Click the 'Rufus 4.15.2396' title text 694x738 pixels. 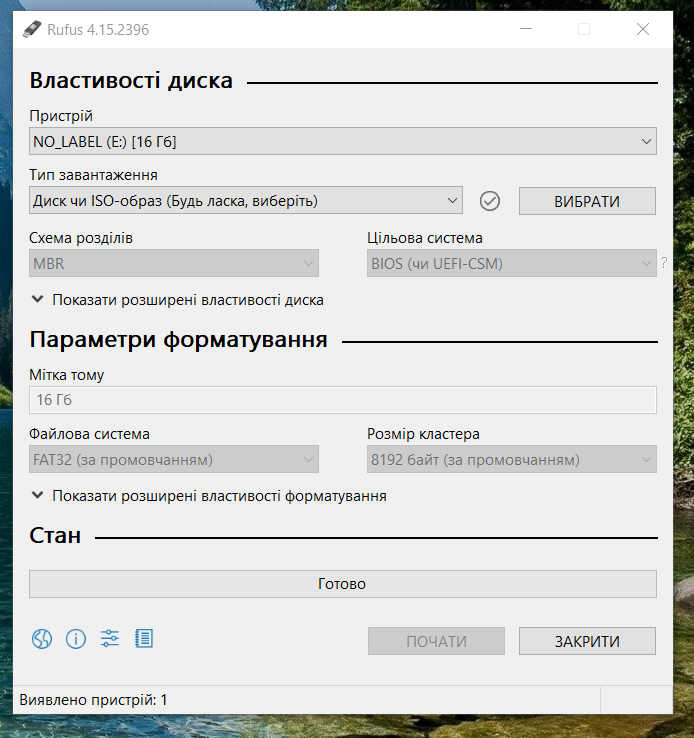[98, 30]
